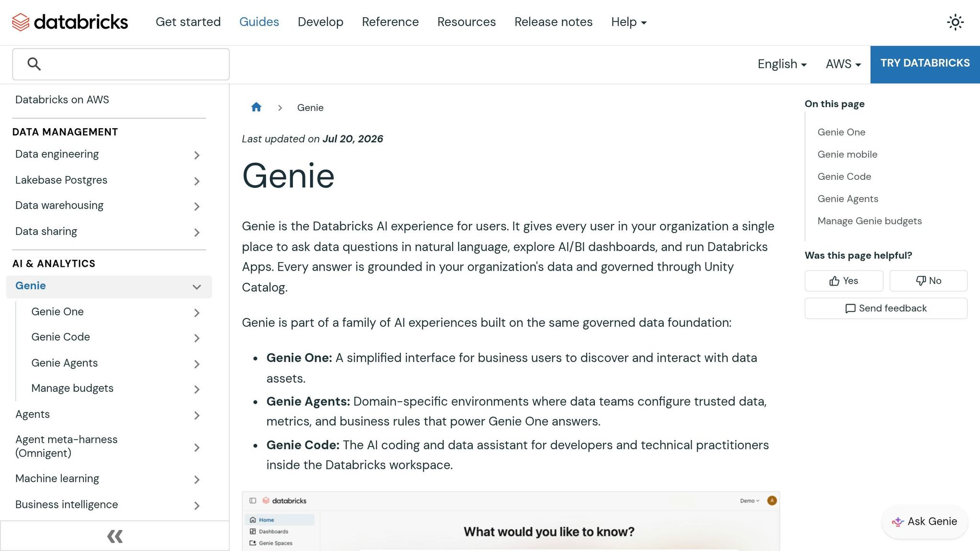
Task: Expand the Genie One sidebar chevron
Action: pos(197,313)
